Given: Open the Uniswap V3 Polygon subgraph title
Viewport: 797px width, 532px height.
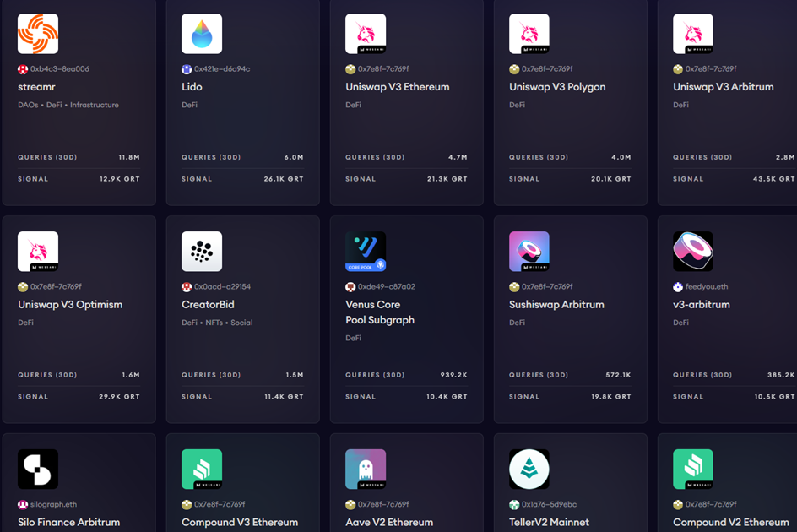Looking at the screenshot, I should (556, 87).
